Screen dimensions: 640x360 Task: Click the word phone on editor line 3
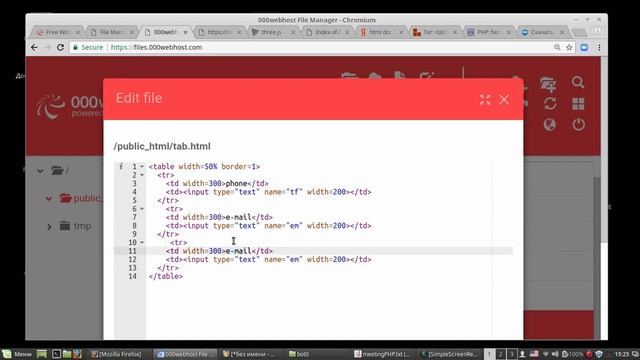click(x=236, y=184)
